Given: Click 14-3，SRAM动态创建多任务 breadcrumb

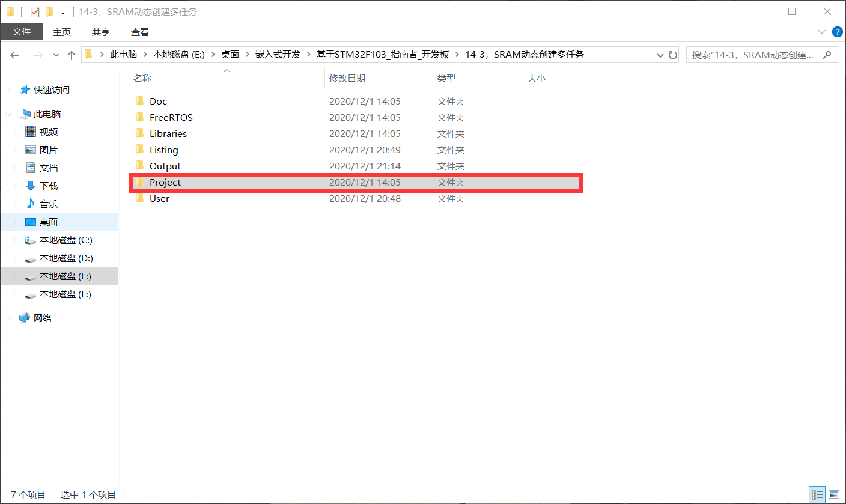Looking at the screenshot, I should [525, 55].
